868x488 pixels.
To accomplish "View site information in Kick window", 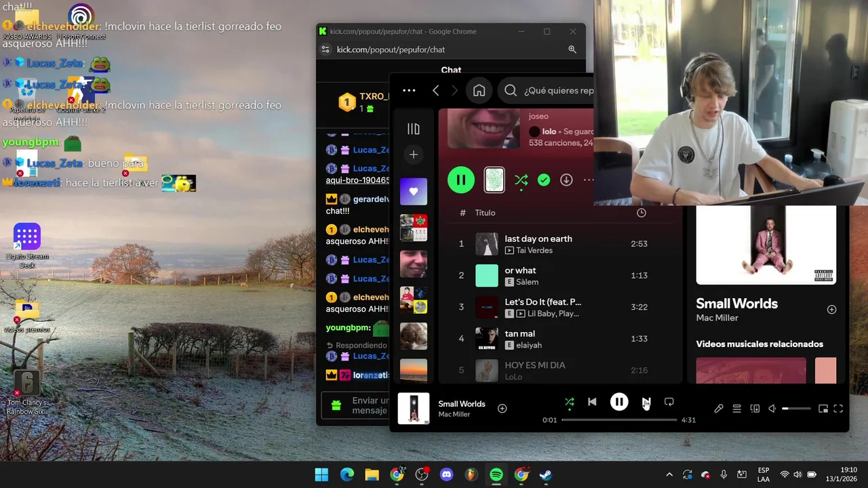I will click(x=325, y=49).
